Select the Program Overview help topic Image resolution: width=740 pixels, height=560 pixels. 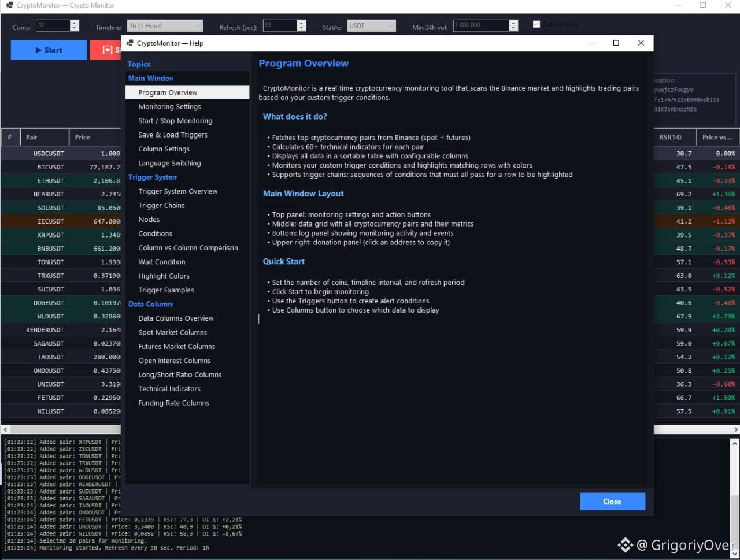(187, 92)
